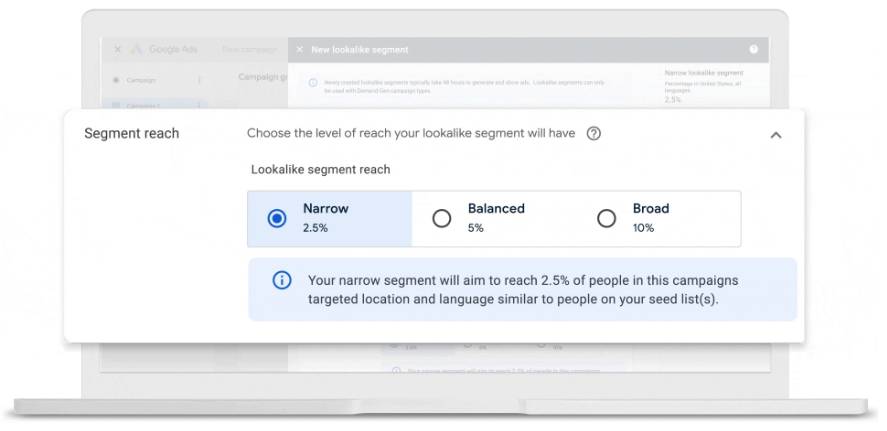Click the blue info icon in notice box
The width and height of the screenshot is (887, 431).
282,281
